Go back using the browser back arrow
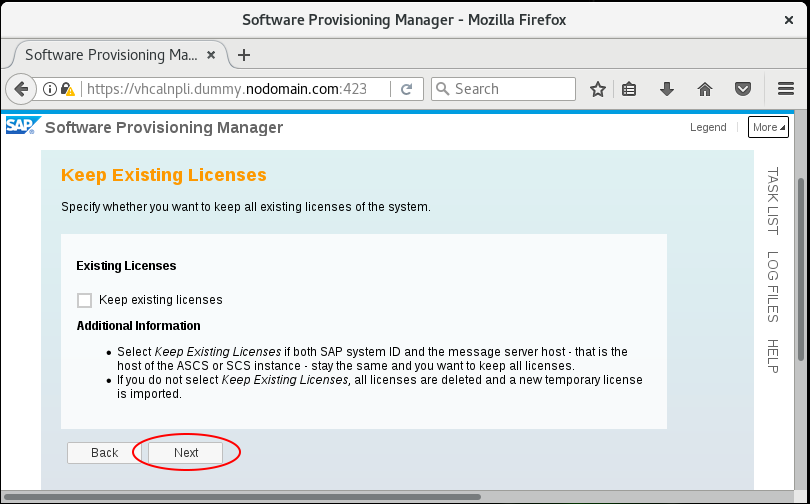 click(20, 89)
